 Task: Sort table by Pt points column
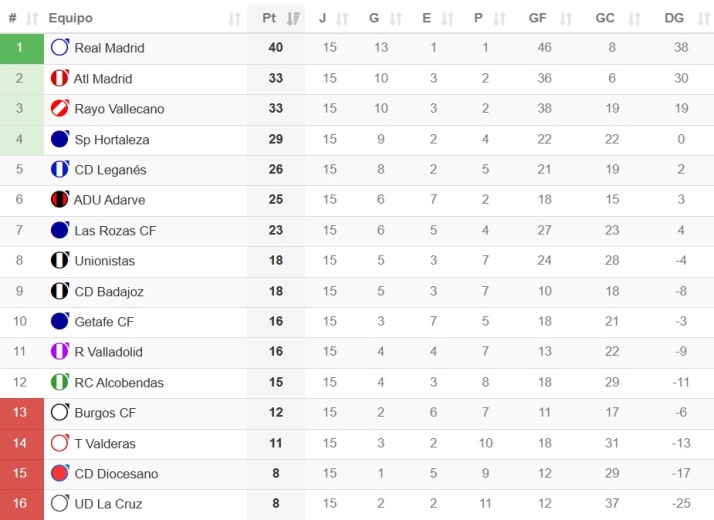275,18
